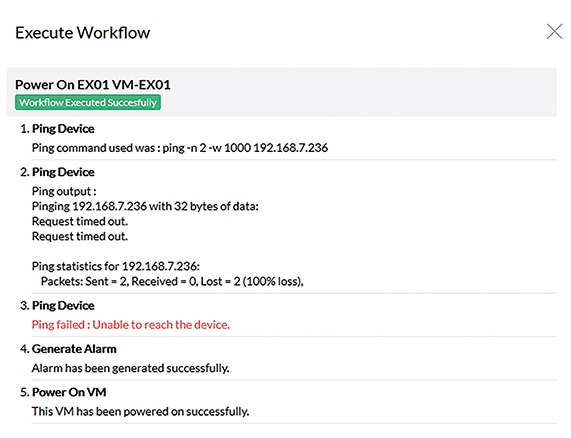Select step 2 Ping Device heading

[57, 172]
